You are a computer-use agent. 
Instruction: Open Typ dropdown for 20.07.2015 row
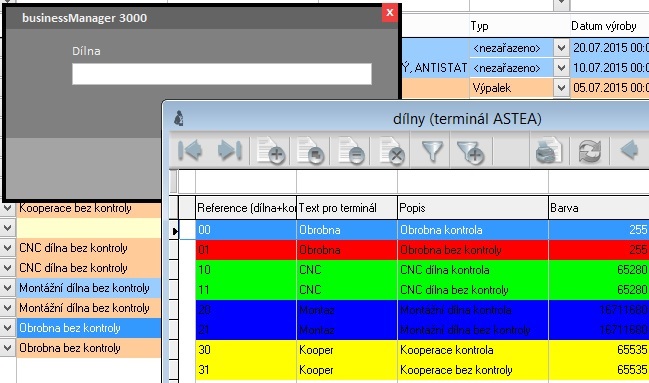(x=561, y=48)
